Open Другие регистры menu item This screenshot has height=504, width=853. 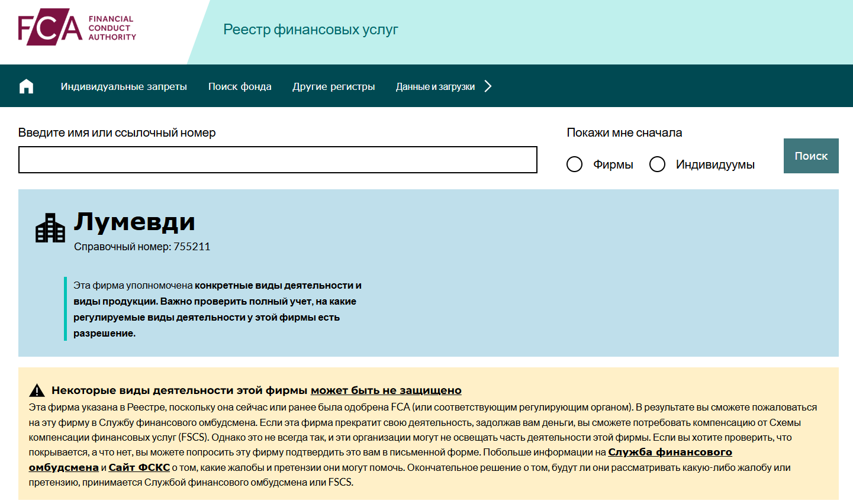334,86
